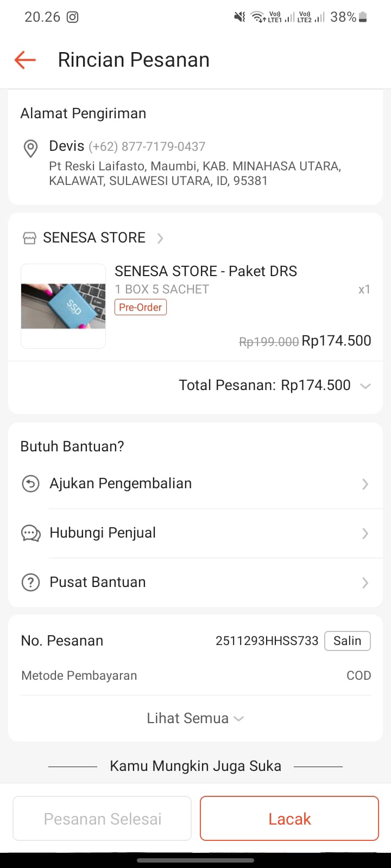The width and height of the screenshot is (391, 868).
Task: Tap the SENESA STORE shop icon
Action: tap(29, 238)
